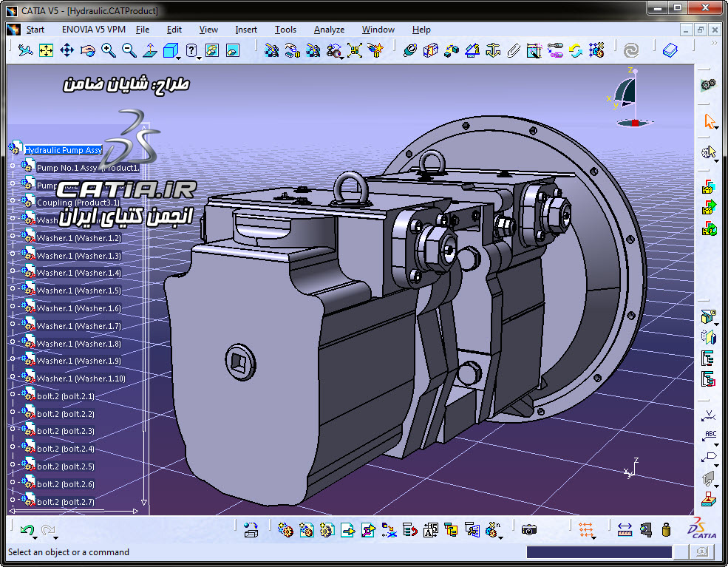Restore the inner document window
The height and width of the screenshot is (567, 728).
point(700,30)
